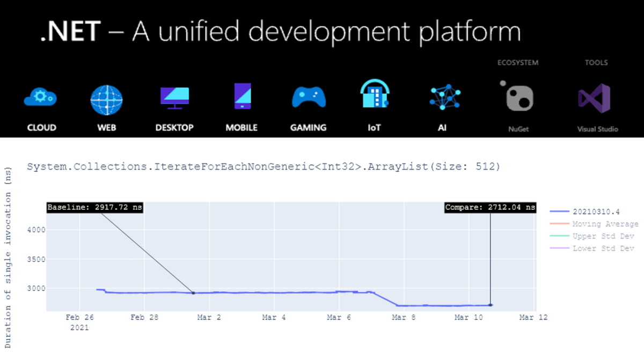644x362 pixels.
Task: Click the Mar 12 axis label
Action: [x=534, y=317]
